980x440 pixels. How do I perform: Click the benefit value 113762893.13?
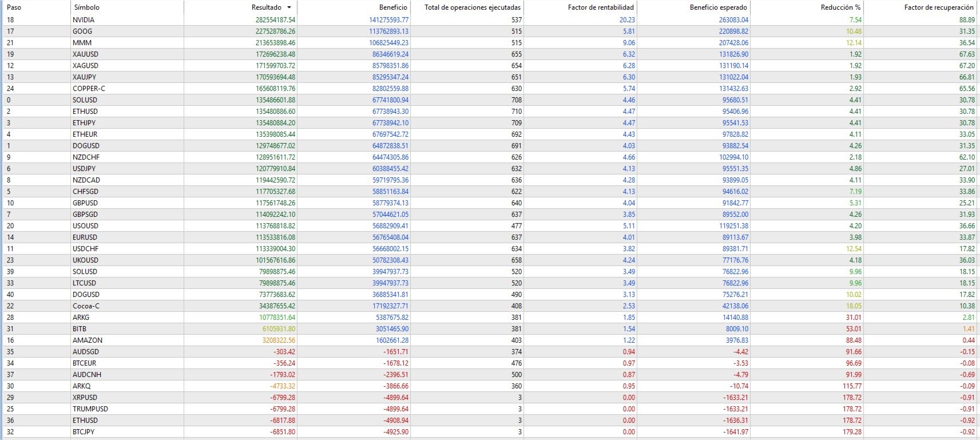coord(389,31)
